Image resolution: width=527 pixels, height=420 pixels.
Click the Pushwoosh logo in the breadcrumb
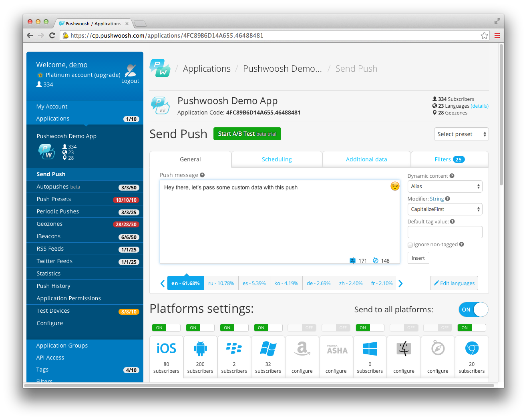coord(160,68)
